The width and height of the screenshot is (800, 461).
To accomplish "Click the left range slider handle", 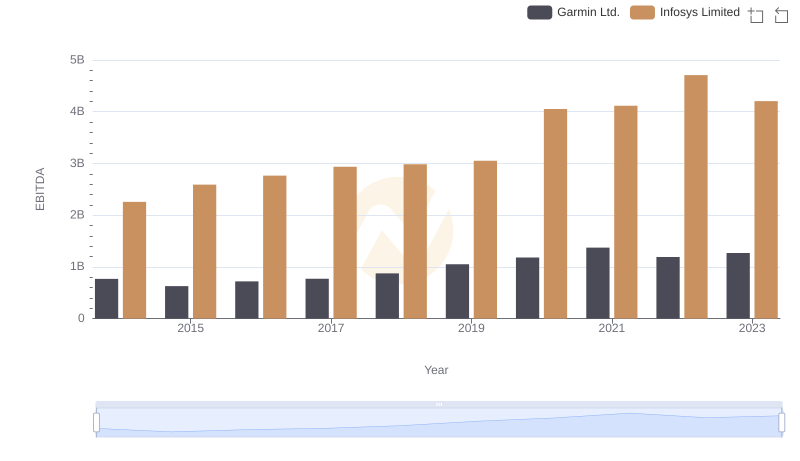I will [97, 423].
